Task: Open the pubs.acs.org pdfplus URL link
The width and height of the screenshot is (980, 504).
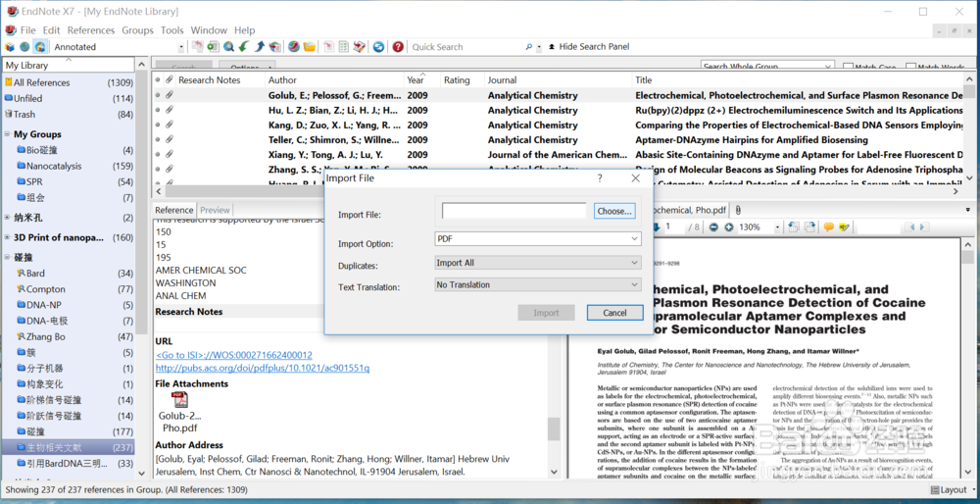Action: click(x=263, y=369)
